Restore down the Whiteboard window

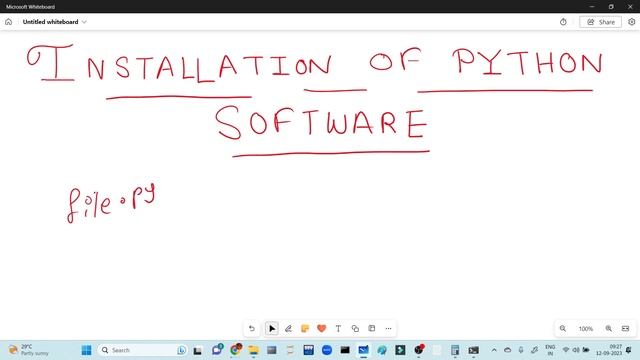[x=611, y=7]
